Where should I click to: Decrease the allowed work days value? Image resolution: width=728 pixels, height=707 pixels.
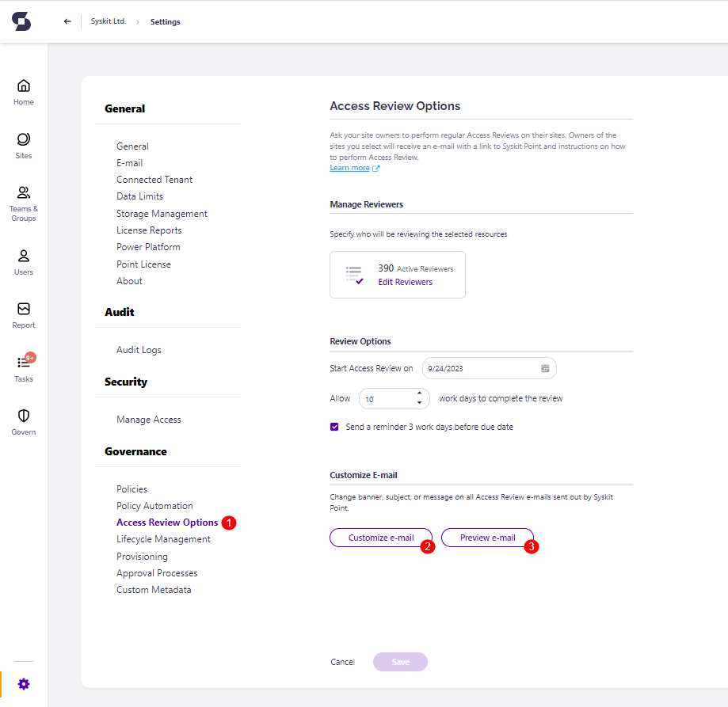click(419, 402)
